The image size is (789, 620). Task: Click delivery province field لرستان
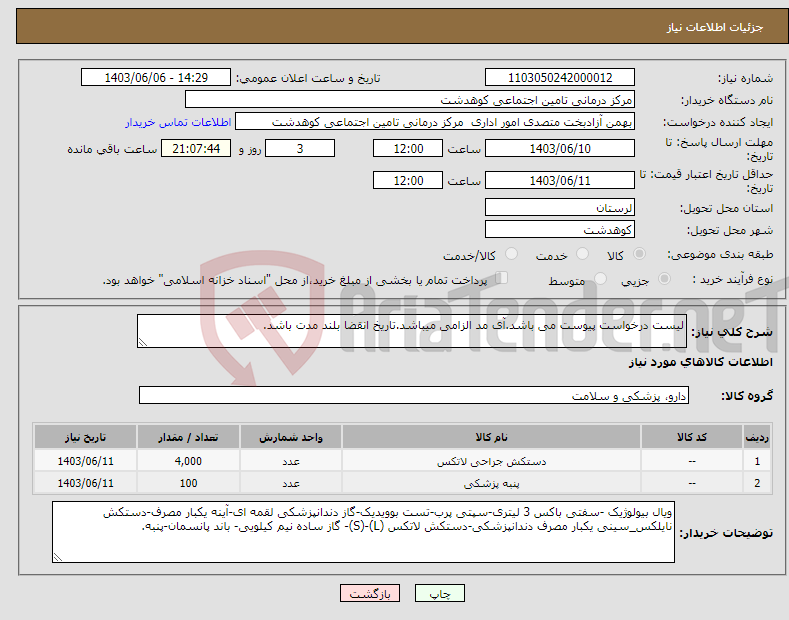(x=560, y=207)
